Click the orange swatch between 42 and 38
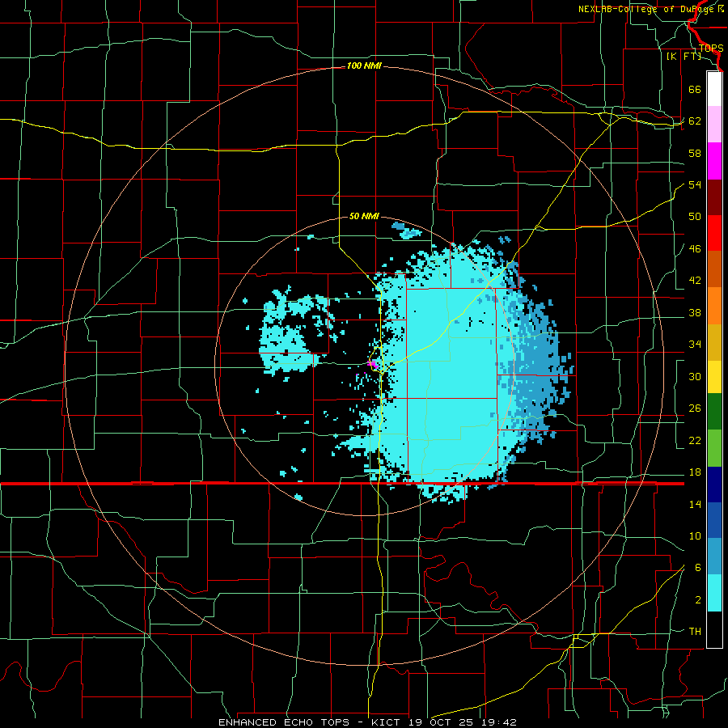Image resolution: width=728 pixels, height=728 pixels. pyautogui.click(x=714, y=306)
